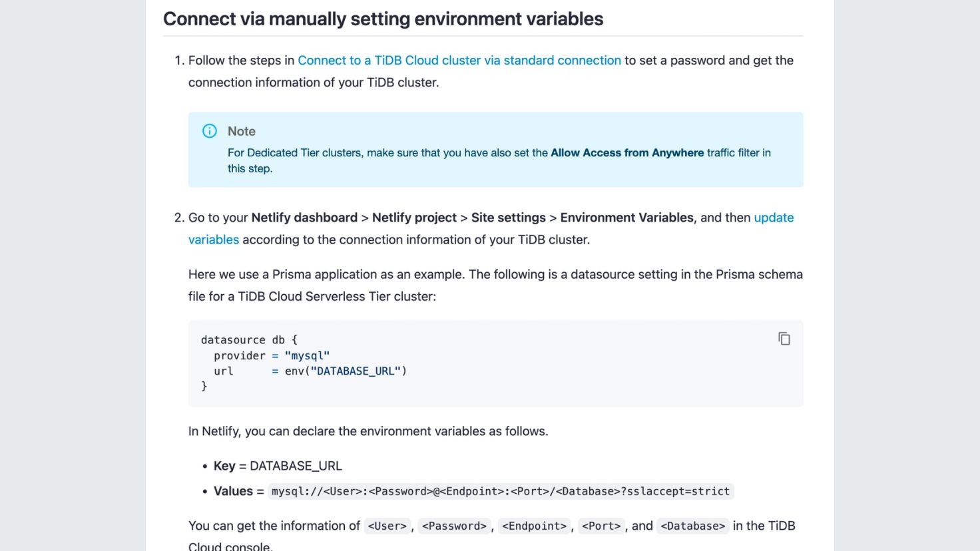The height and width of the screenshot is (551, 980).
Task: Click the 'Connect via manually setting environment variables' heading
Action: [383, 19]
